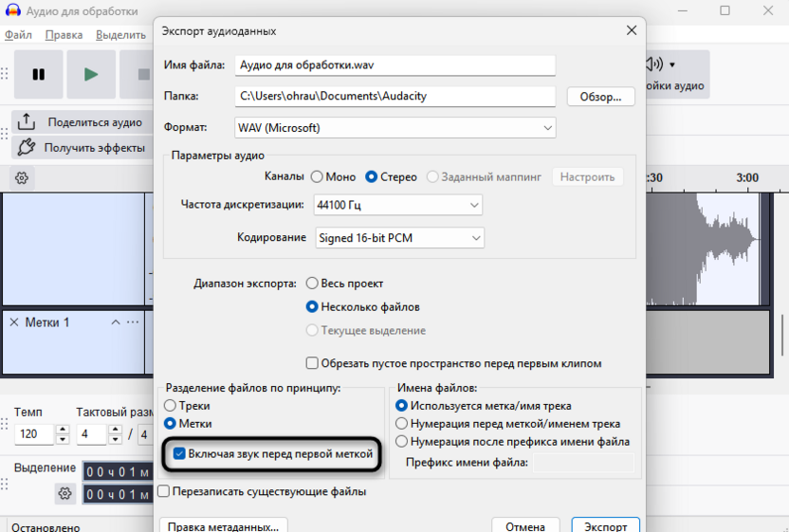Open Частота дискретизации dropdown 44100 Гц

click(397, 205)
